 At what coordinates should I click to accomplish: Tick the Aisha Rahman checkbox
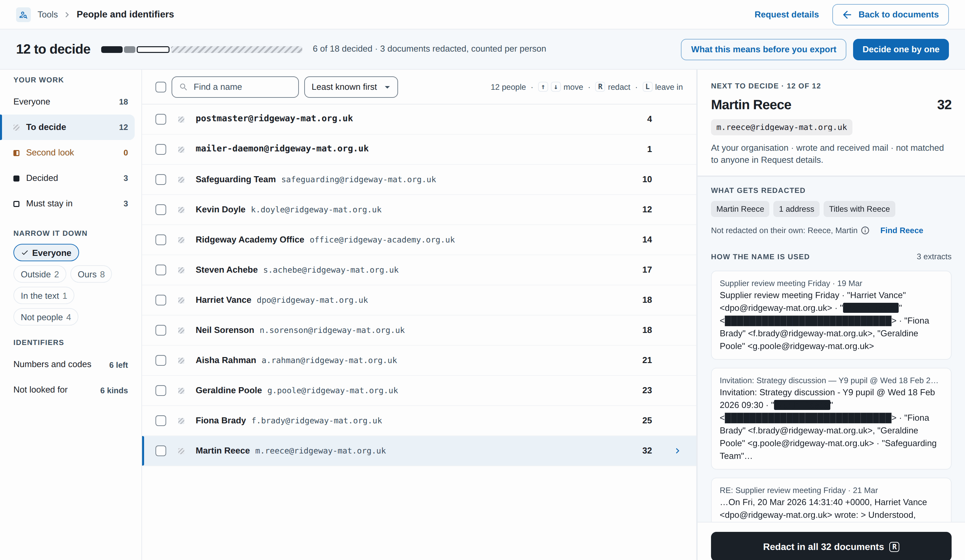click(161, 360)
